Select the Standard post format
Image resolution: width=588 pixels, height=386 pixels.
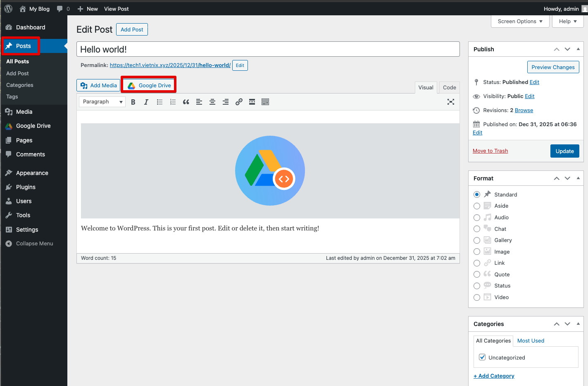click(x=477, y=194)
